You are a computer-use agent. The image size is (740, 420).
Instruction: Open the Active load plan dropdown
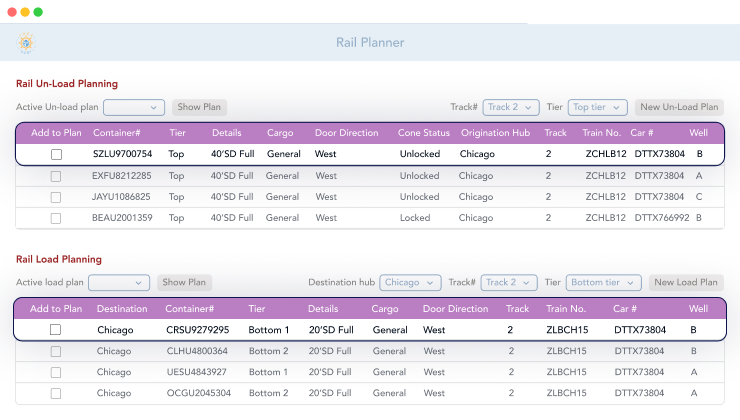click(x=119, y=283)
